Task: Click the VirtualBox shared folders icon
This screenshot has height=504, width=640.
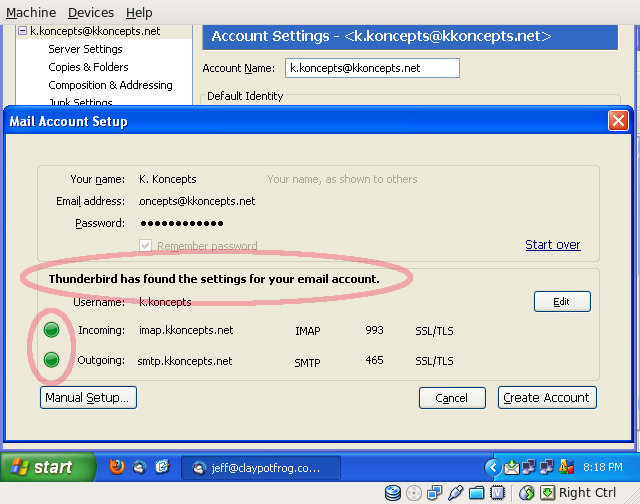Action: coord(476,493)
